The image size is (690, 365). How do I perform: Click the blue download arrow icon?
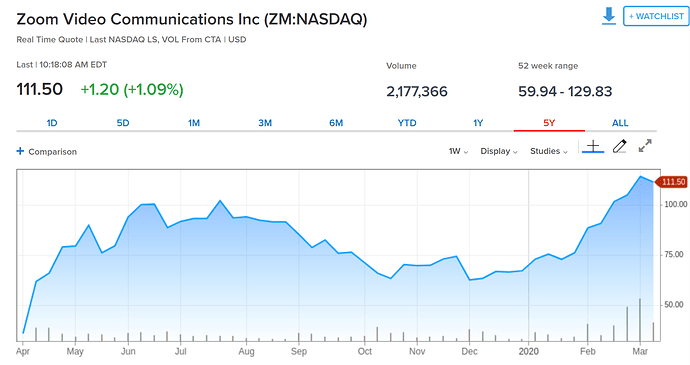tap(609, 16)
